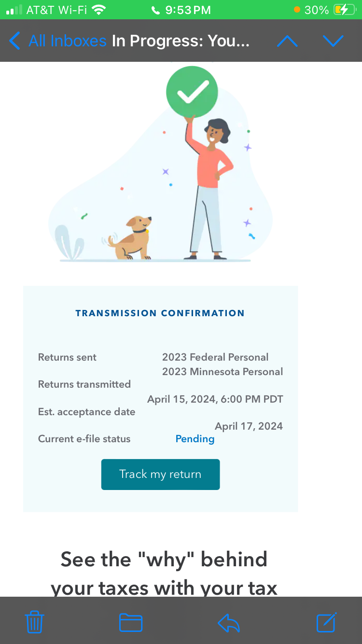The width and height of the screenshot is (362, 644).
Task: Tap the Wi-Fi status icon
Action: (98, 10)
